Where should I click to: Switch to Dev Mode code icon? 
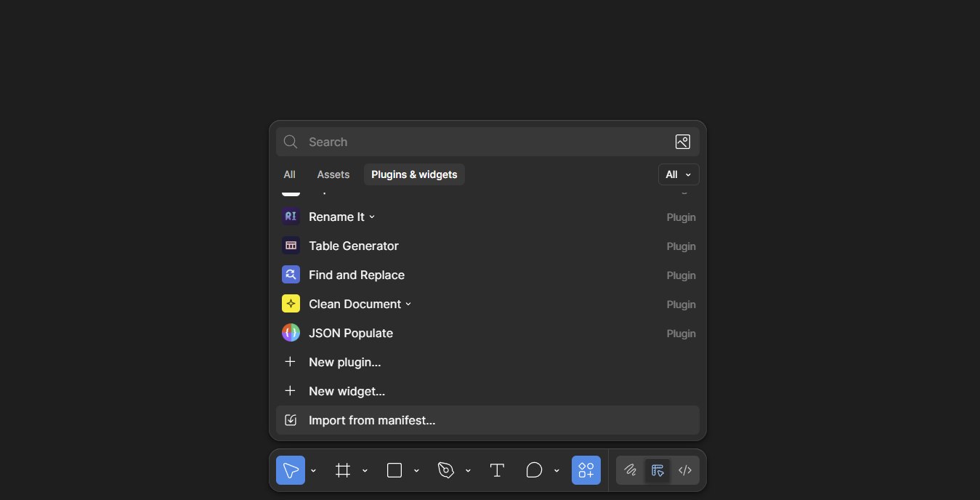[684, 470]
